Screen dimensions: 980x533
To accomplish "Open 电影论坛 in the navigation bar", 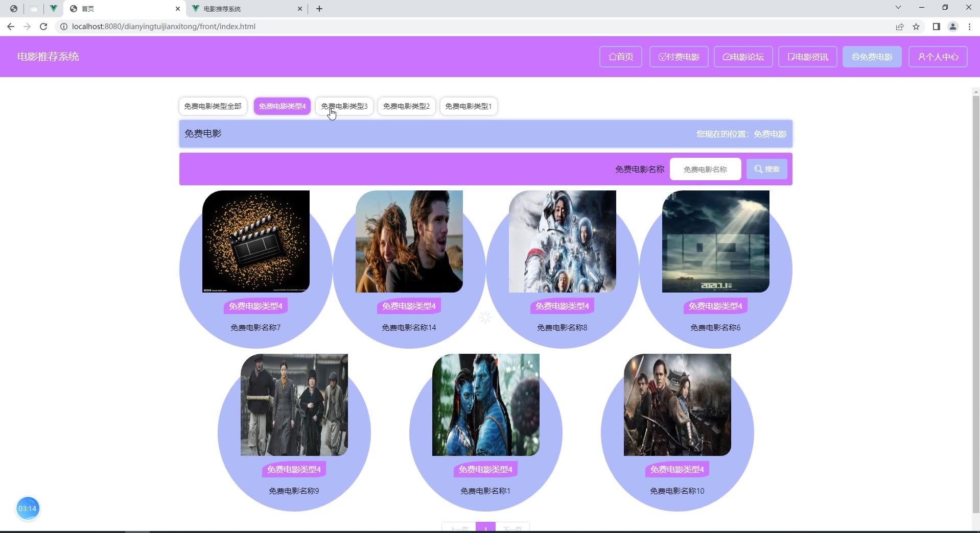I will (x=743, y=57).
